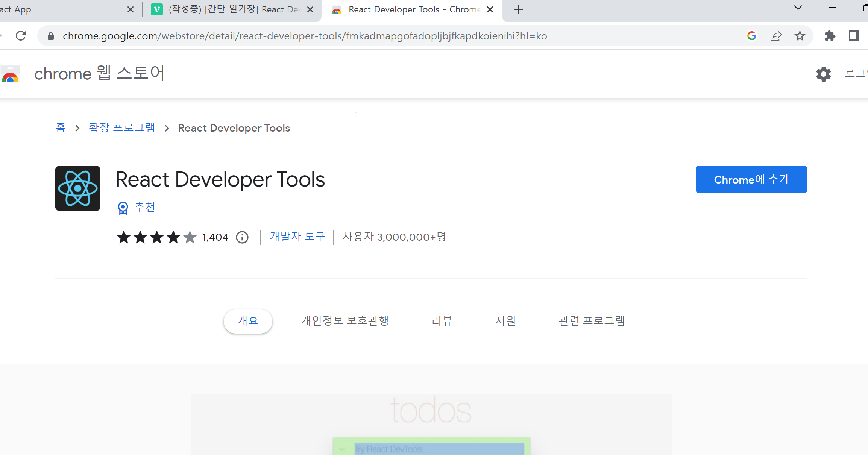Screen dimensions: 868x455
Task: Reload the page with the refresh icon
Action: pyautogui.click(x=21, y=36)
